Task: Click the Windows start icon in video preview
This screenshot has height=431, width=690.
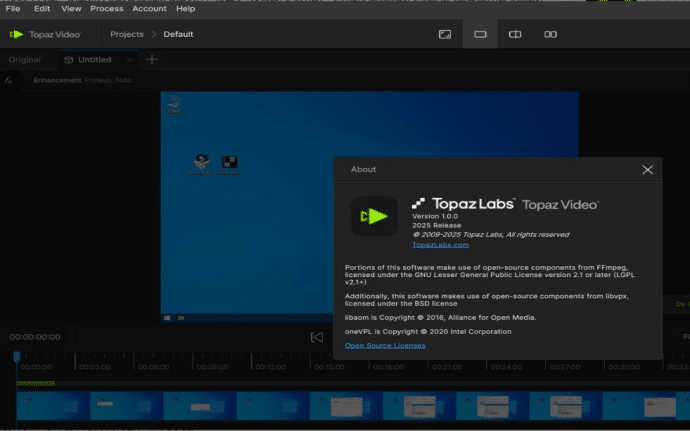Action: [167, 317]
